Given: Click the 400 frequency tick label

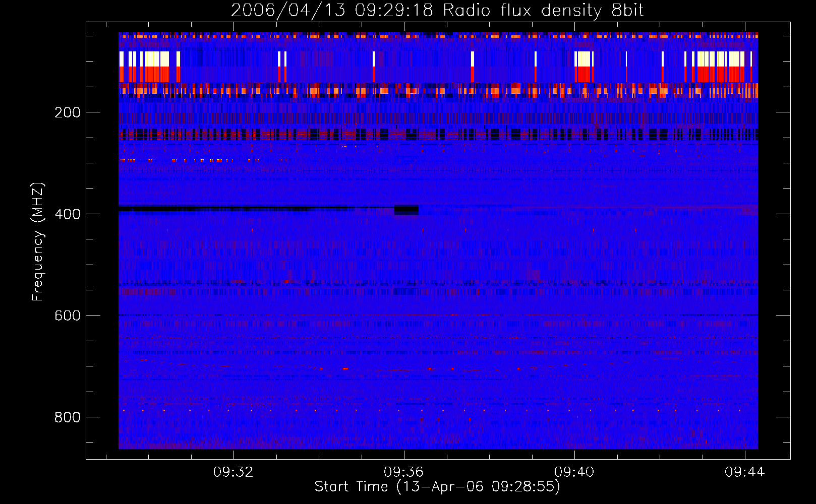Looking at the screenshot, I should pos(68,214).
